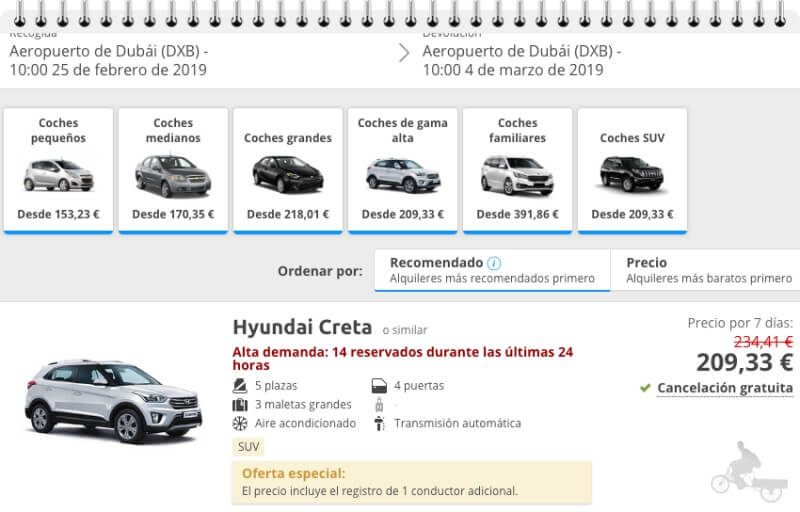Click the 'Desde 218,01 €' price
The width and height of the screenshot is (800, 512).
pos(288,214)
